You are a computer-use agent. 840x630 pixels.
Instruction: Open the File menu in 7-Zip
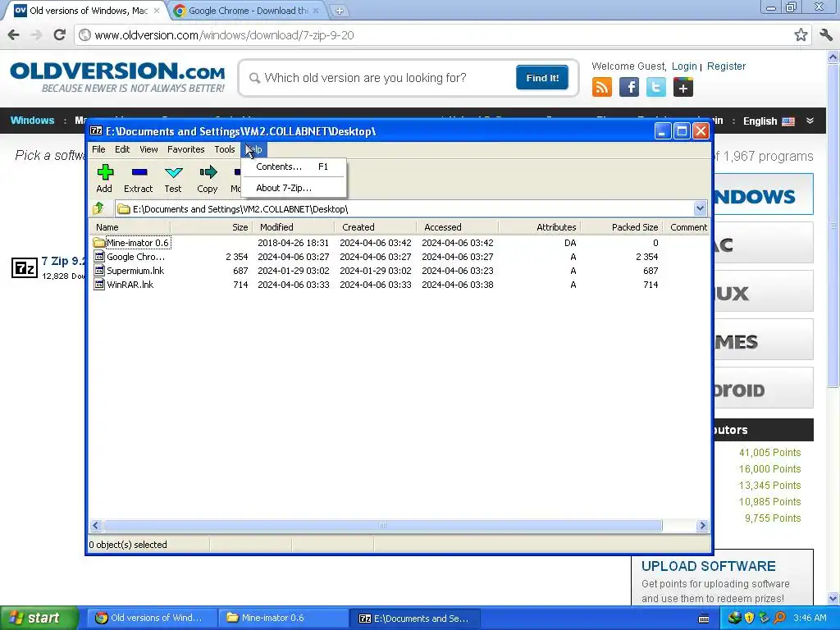point(98,149)
